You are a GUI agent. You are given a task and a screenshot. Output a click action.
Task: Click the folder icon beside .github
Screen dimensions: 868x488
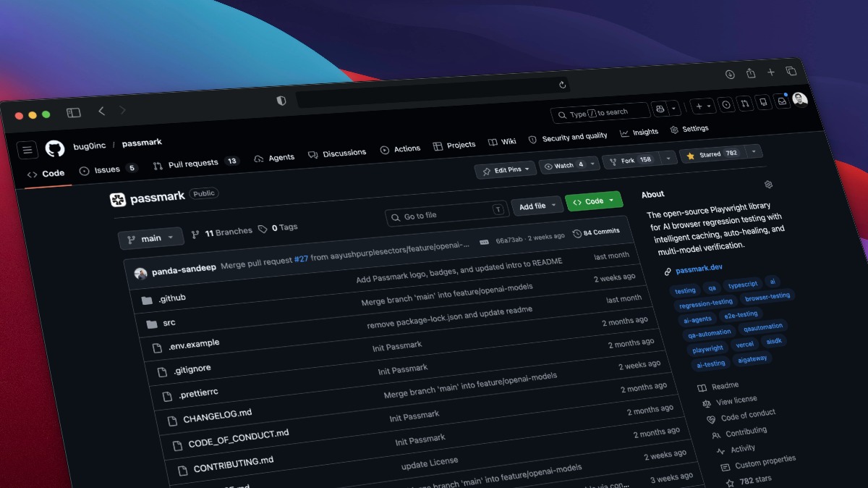[x=147, y=300]
